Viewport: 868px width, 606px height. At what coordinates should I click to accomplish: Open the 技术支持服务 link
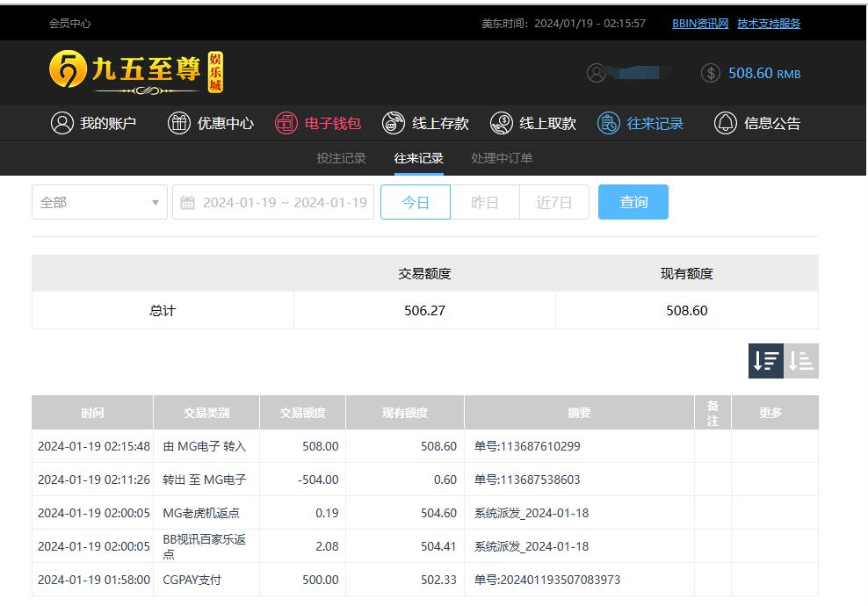point(769,24)
